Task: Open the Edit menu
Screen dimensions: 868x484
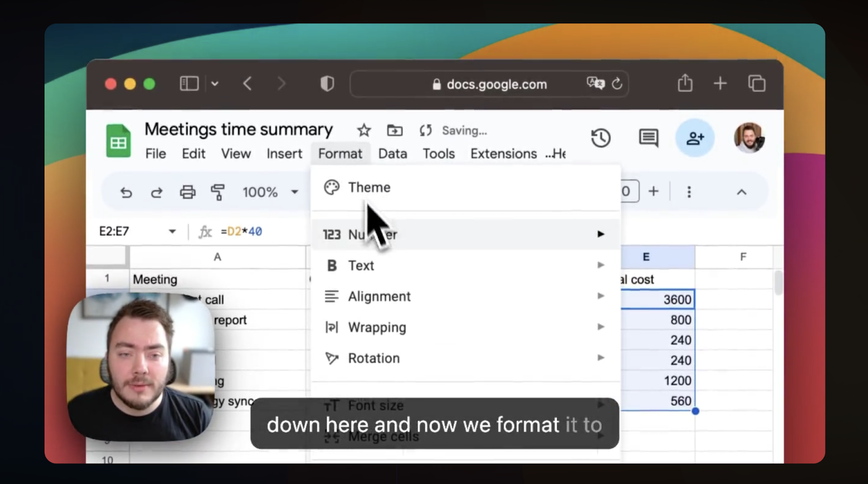Action: (x=194, y=154)
